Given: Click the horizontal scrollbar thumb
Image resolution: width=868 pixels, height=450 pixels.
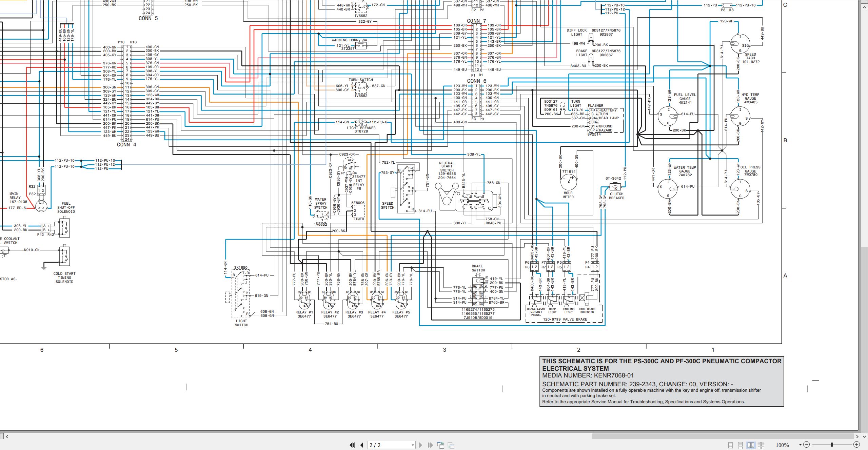Looking at the screenshot, I should pyautogui.click(x=723, y=436).
